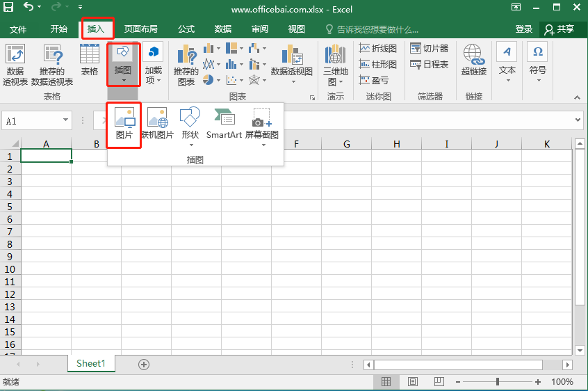Choose 图片 from the 插图 dropdown

pyautogui.click(x=124, y=123)
